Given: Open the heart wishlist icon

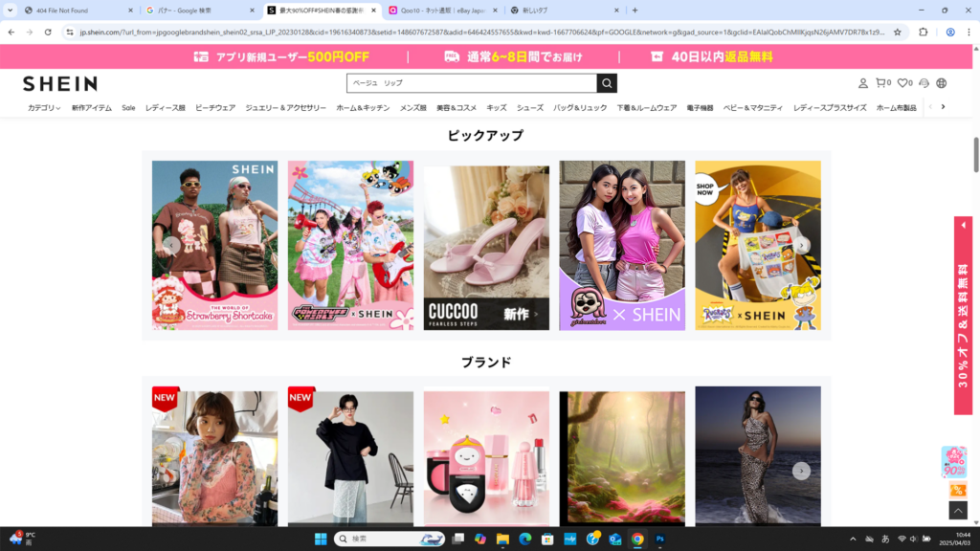Looking at the screenshot, I should [x=903, y=83].
